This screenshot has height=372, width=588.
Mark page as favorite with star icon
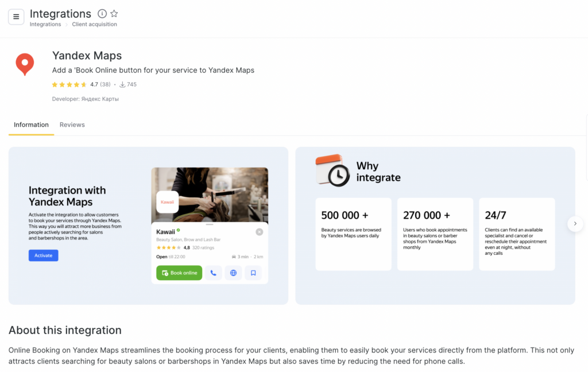point(114,14)
